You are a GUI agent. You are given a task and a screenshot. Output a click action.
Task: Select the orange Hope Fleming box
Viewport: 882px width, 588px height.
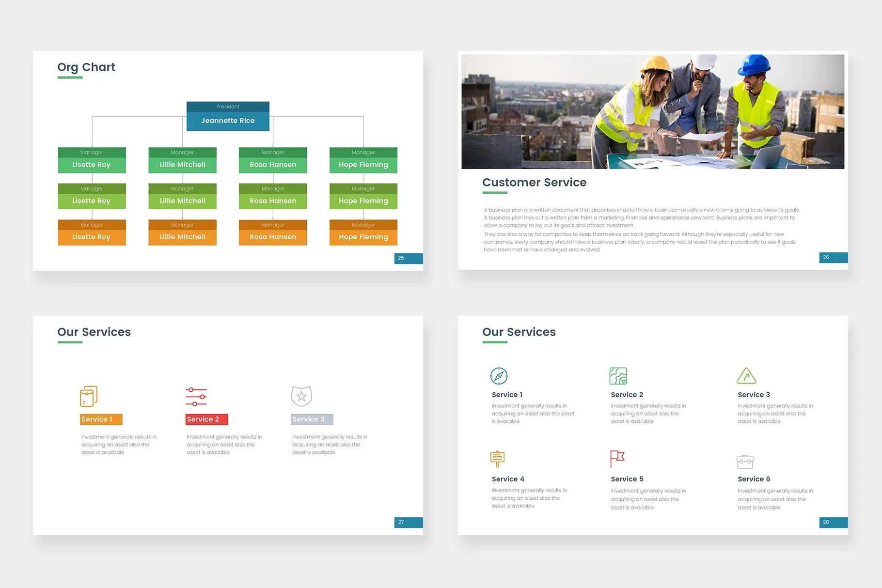click(363, 232)
